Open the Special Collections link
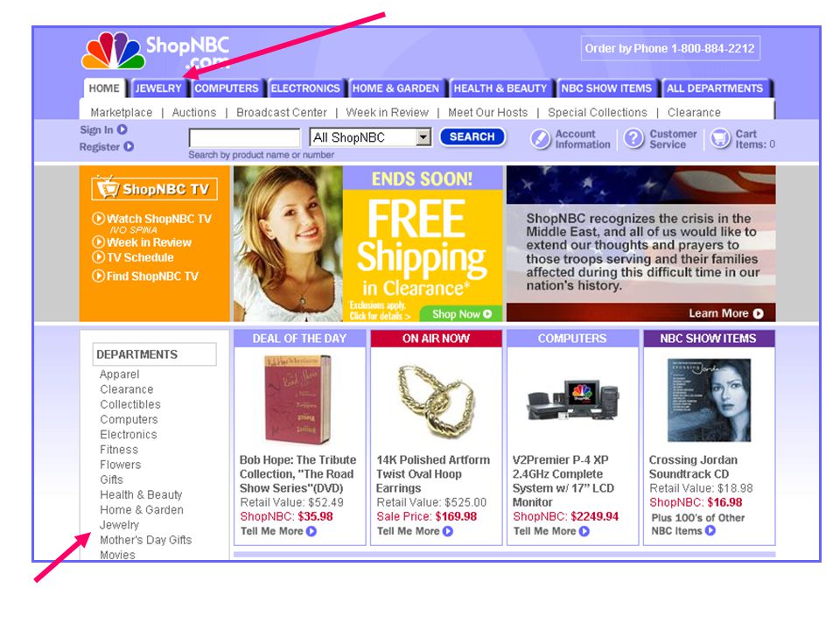Image resolution: width=840 pixels, height=630 pixels. (x=598, y=113)
